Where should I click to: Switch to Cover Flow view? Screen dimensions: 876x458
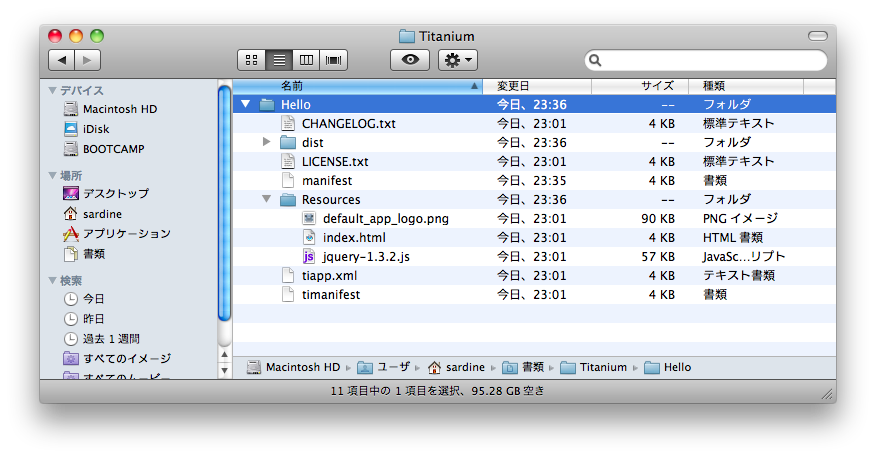coord(334,60)
